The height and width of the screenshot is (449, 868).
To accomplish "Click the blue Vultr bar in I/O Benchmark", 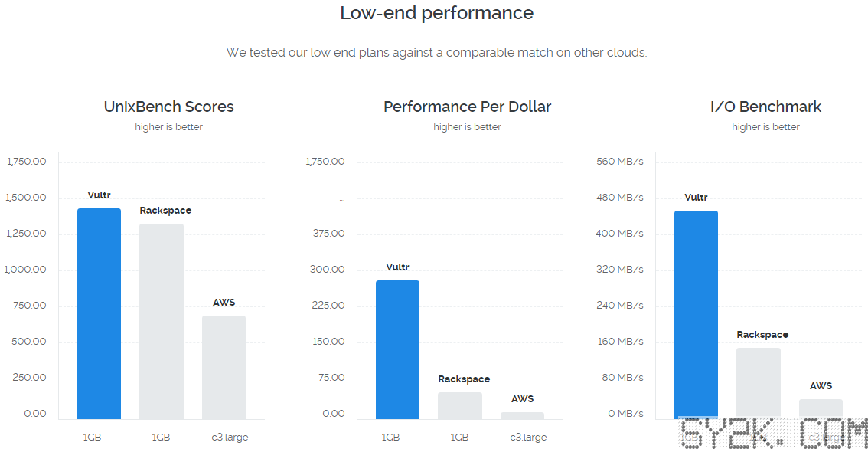I will click(x=696, y=315).
